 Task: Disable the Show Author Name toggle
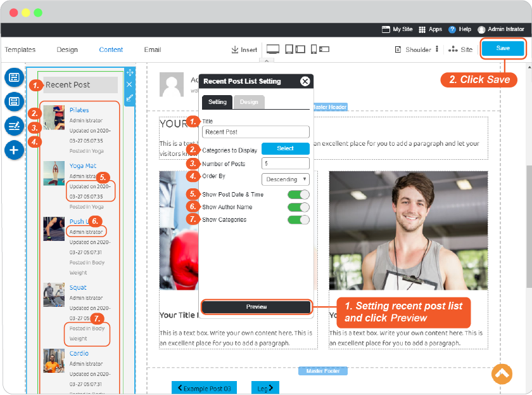[x=298, y=207]
